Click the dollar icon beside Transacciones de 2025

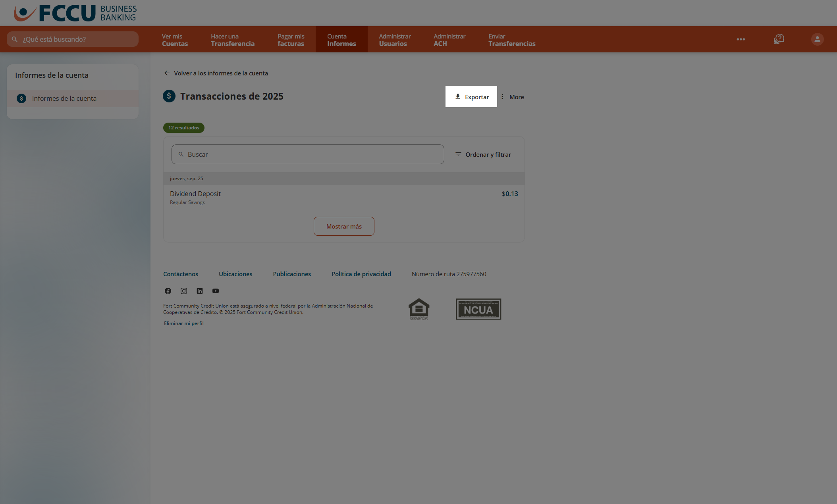(169, 96)
